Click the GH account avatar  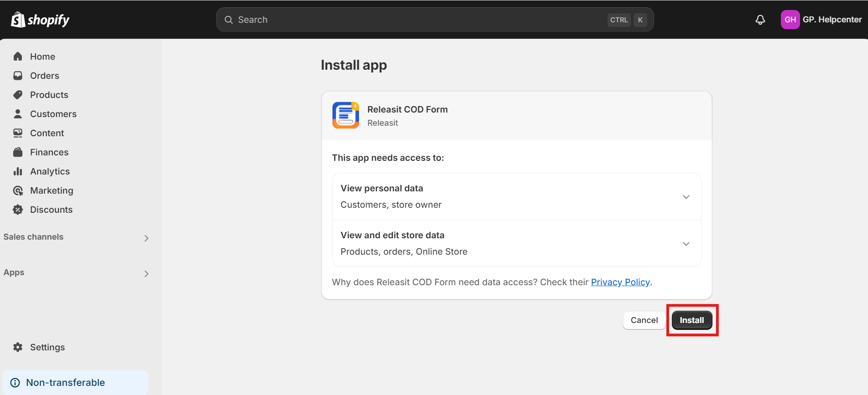790,20
